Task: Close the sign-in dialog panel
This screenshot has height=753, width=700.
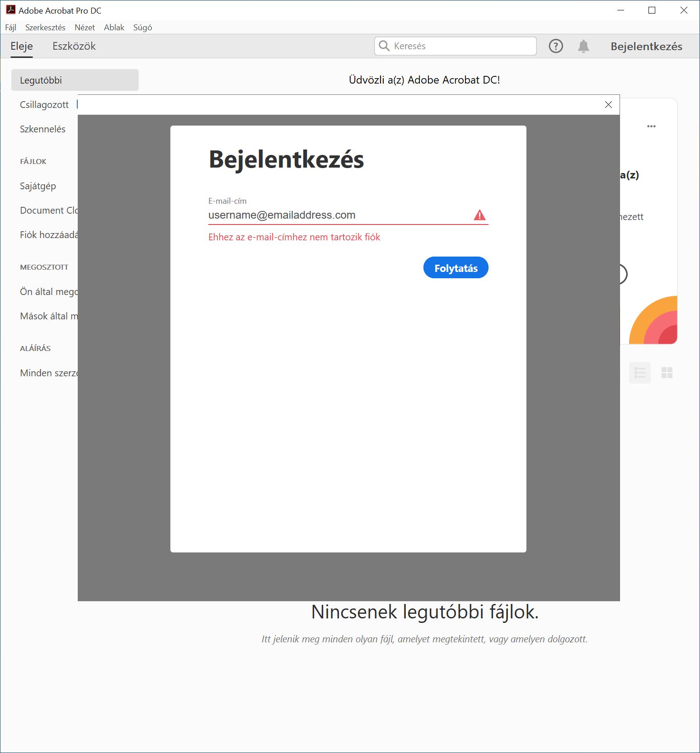Action: pyautogui.click(x=608, y=105)
